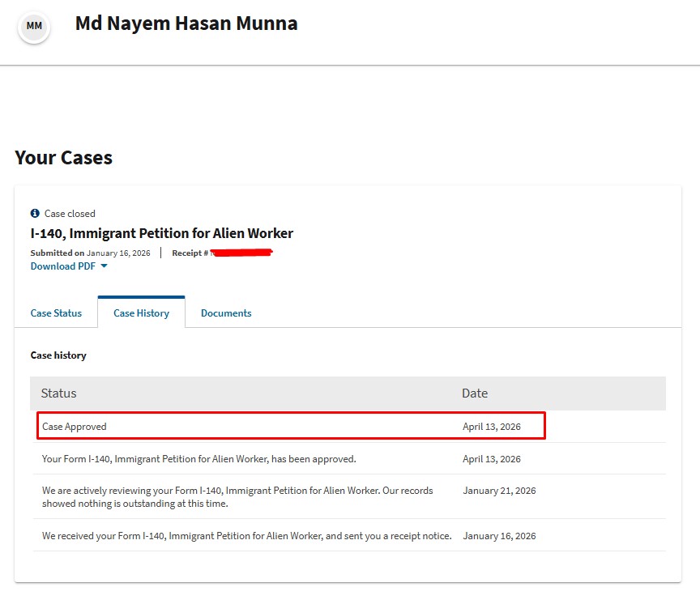
Task: Click the Submitted on January 16 text
Action: click(91, 253)
